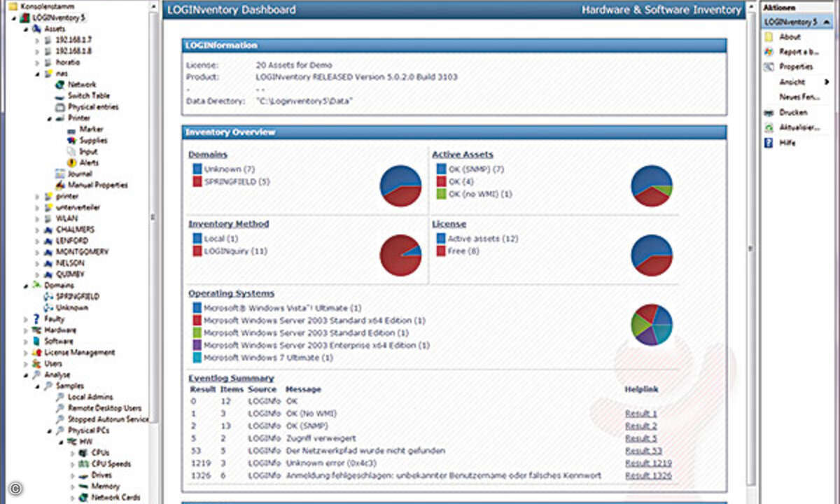Open the Domains overview link

[x=208, y=155]
